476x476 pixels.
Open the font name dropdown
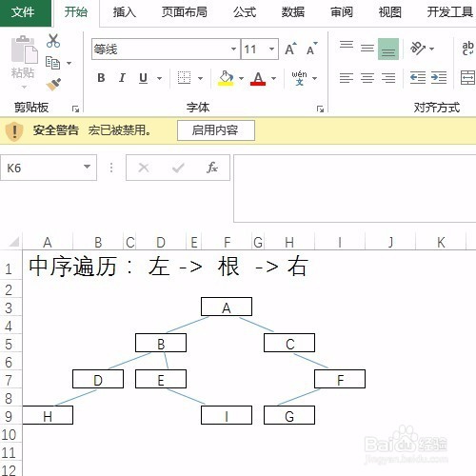233,49
